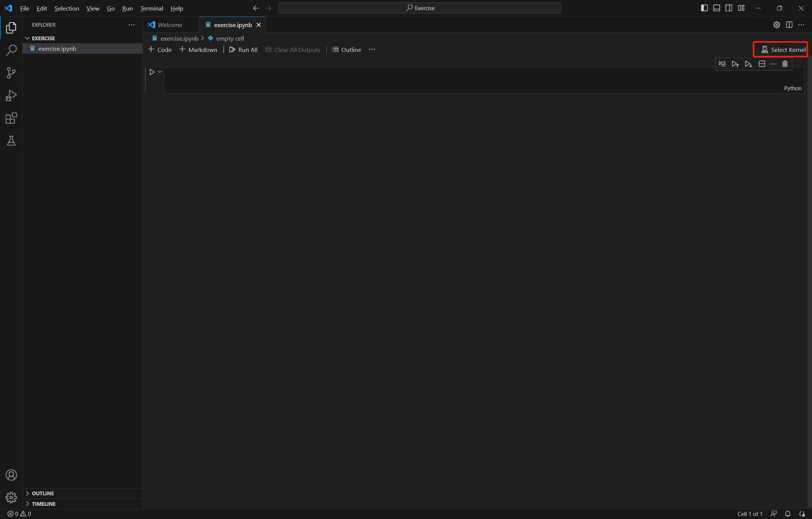Toggle the primary side bar visibility

(x=704, y=8)
